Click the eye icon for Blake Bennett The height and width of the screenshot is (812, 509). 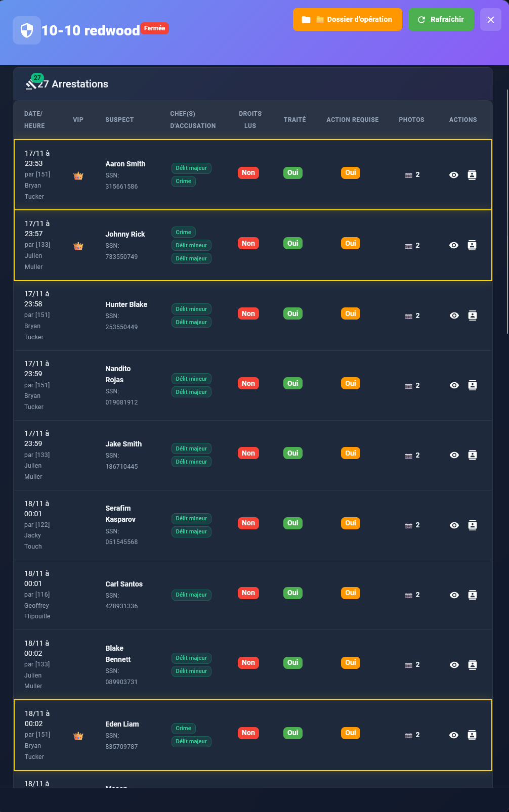[454, 665]
